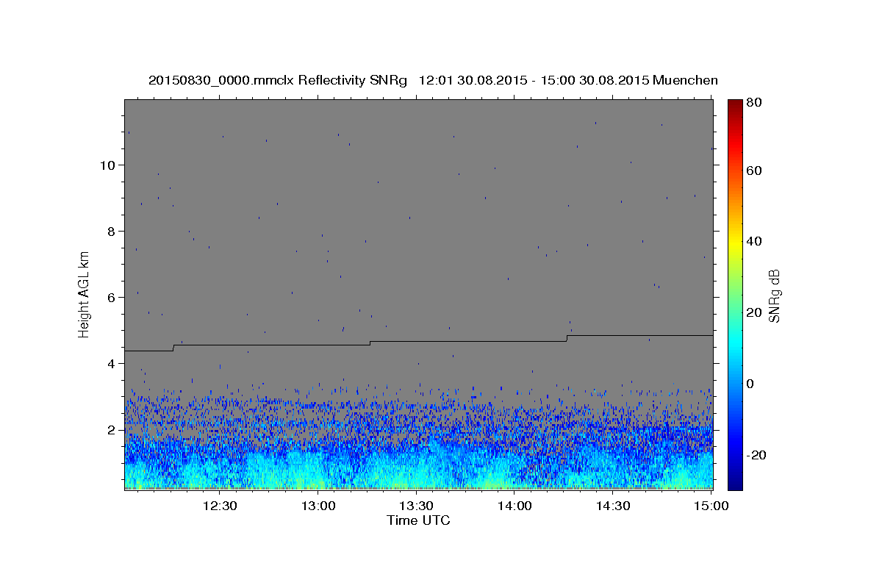Screen dimensions: 882x588
Task: Click the 14:00 time tick label
Action: click(514, 506)
